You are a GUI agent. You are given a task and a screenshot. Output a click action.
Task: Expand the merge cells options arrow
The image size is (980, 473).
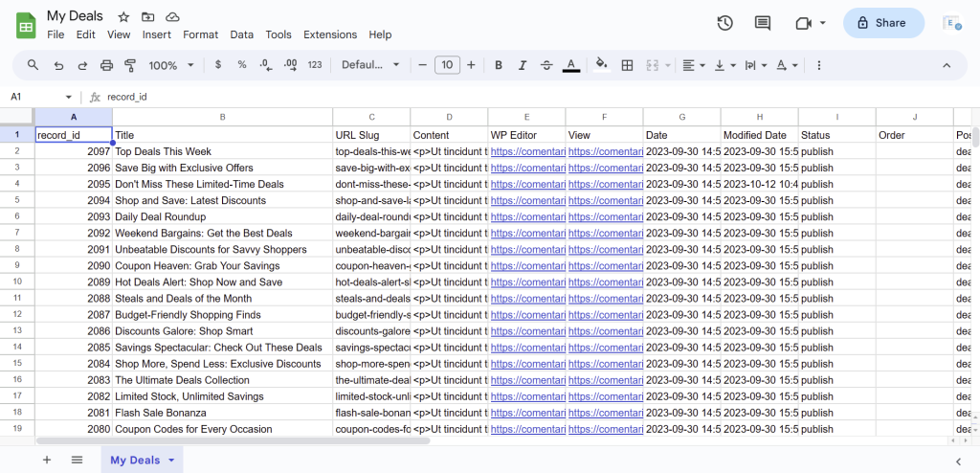[668, 65]
